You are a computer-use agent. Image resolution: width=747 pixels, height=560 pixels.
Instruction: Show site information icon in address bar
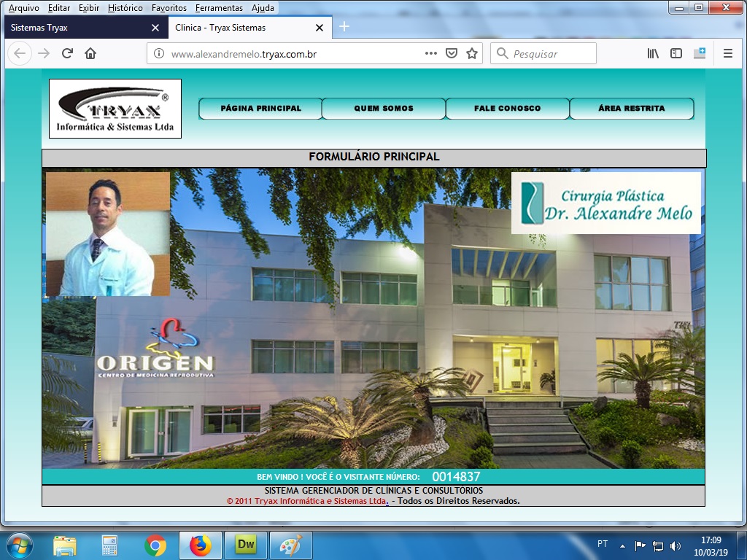click(159, 53)
